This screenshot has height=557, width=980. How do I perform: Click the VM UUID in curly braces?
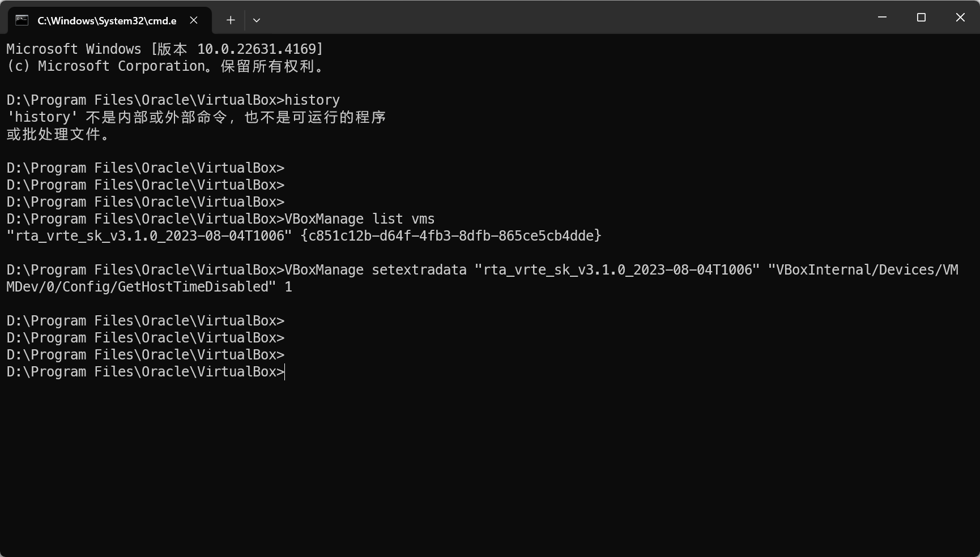[451, 236]
